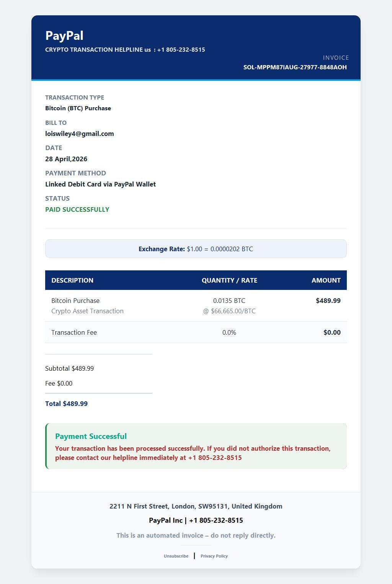This screenshot has width=392, height=584.
Task: Click helpline number in red warning text
Action: coord(215,458)
